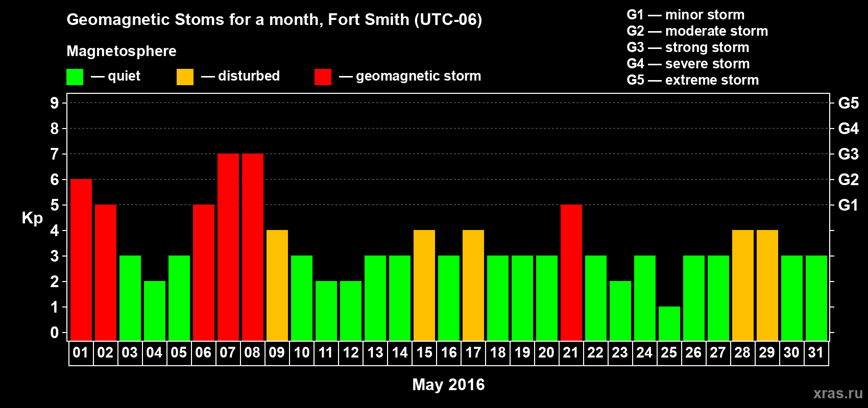Select the red bar for day 07
Image resolution: width=868 pixels, height=408 pixels.
coord(228,247)
